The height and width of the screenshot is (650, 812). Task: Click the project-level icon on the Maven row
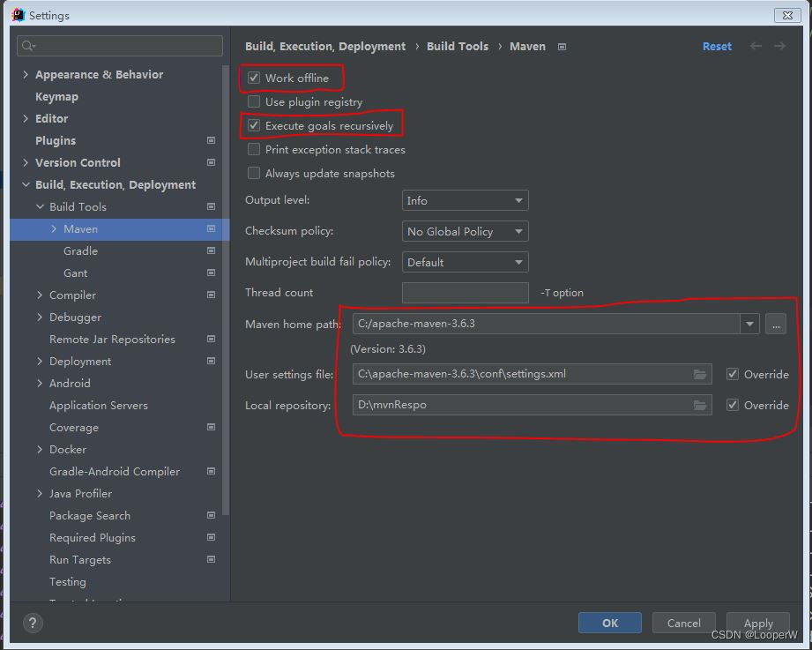pyautogui.click(x=212, y=228)
